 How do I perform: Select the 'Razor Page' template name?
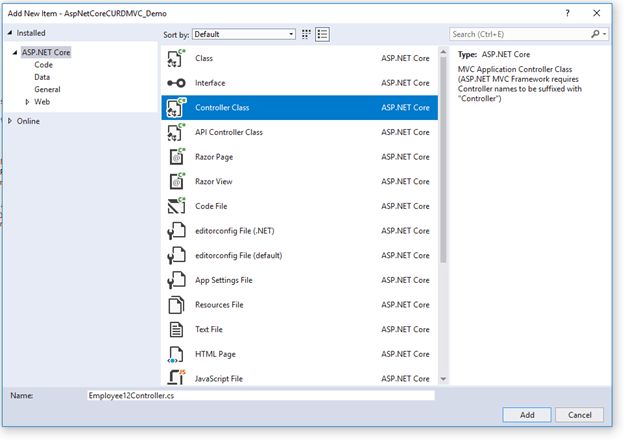[x=214, y=157]
